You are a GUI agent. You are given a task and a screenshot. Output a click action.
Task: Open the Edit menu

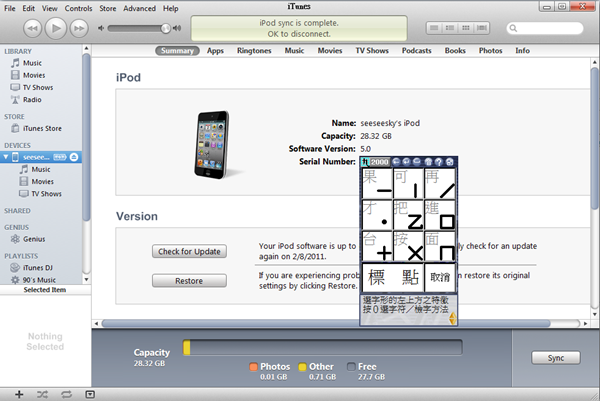pos(28,8)
